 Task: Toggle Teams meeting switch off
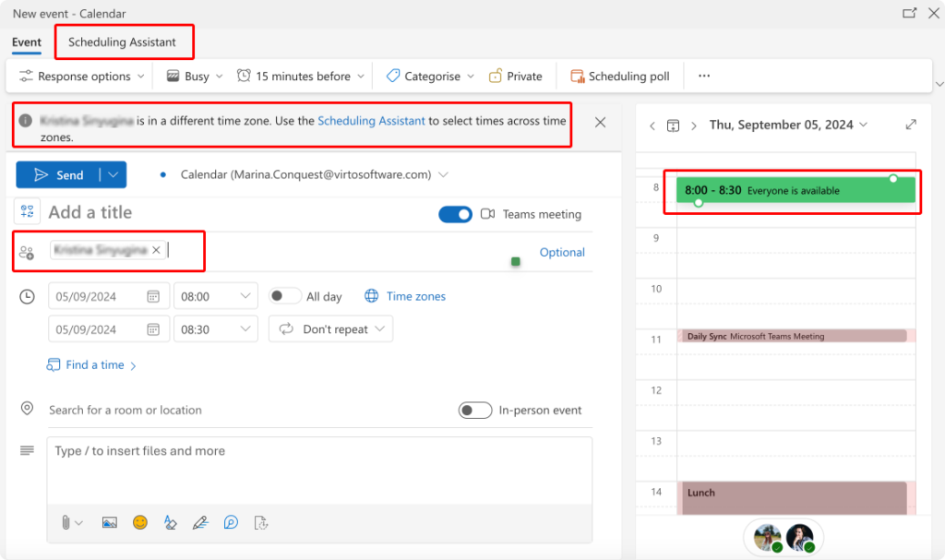[x=455, y=214]
